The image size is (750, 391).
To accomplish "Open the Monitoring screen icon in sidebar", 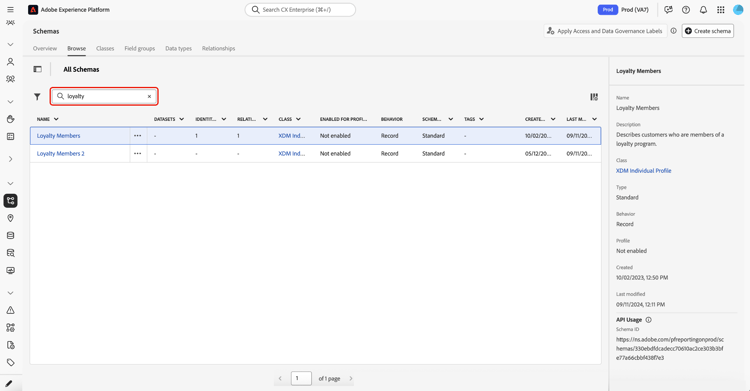I will (10, 270).
